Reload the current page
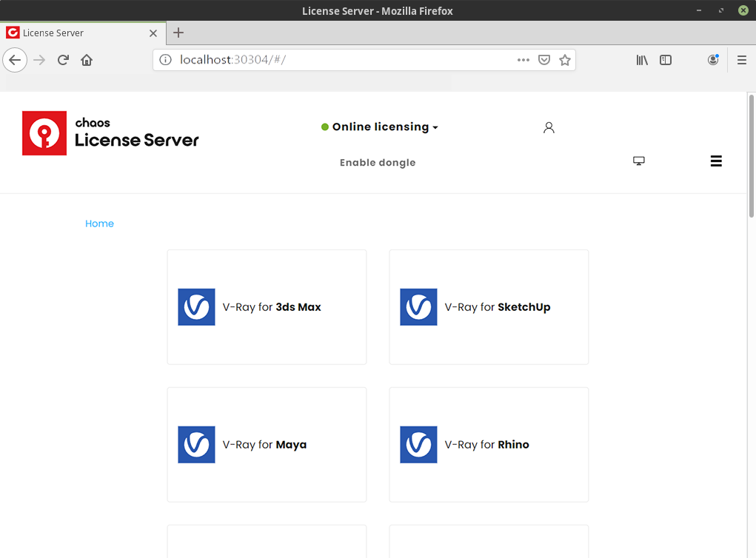Image resolution: width=756 pixels, height=558 pixels. point(63,60)
